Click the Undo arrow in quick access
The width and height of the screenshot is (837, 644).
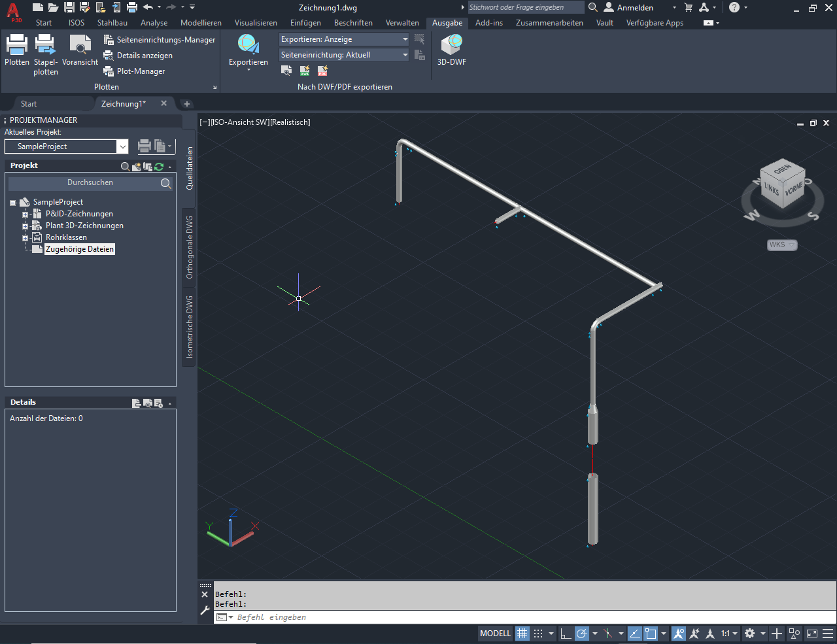(148, 7)
